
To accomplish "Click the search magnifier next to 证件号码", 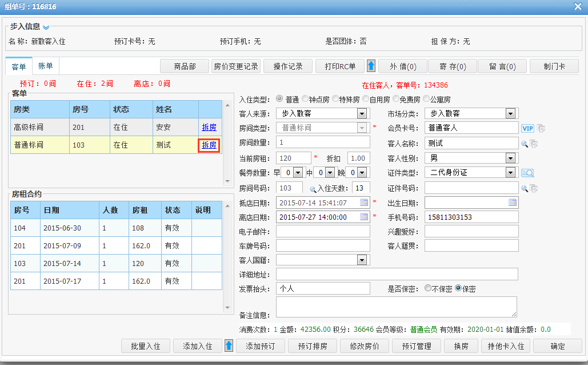I will [524, 188].
